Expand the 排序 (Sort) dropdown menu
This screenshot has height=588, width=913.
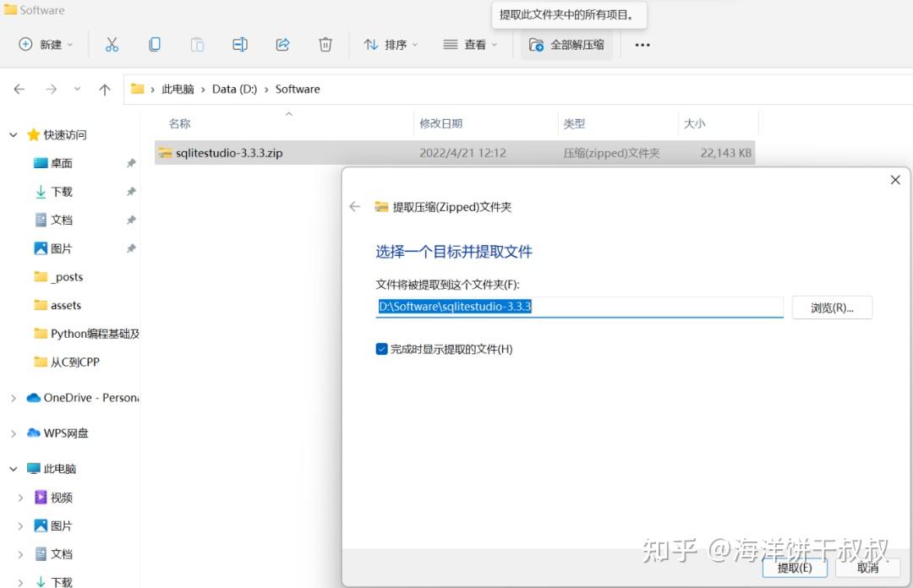pyautogui.click(x=391, y=44)
